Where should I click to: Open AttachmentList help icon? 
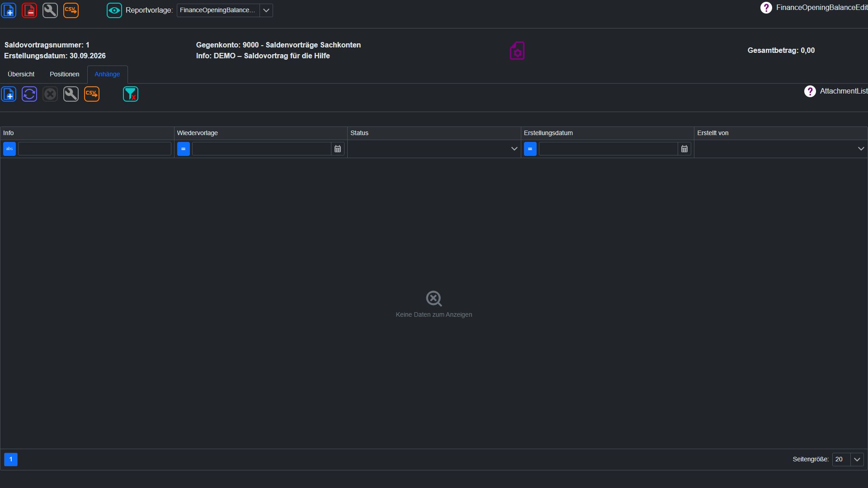(810, 91)
